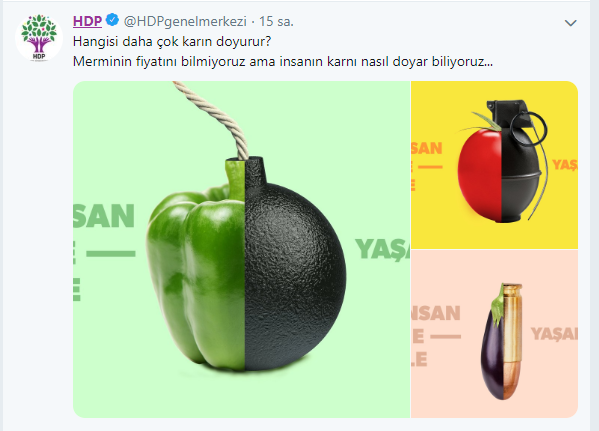Screen dimensions: 599x431
Task: Click the green 'SAN' text in large image
Action: click(x=104, y=216)
